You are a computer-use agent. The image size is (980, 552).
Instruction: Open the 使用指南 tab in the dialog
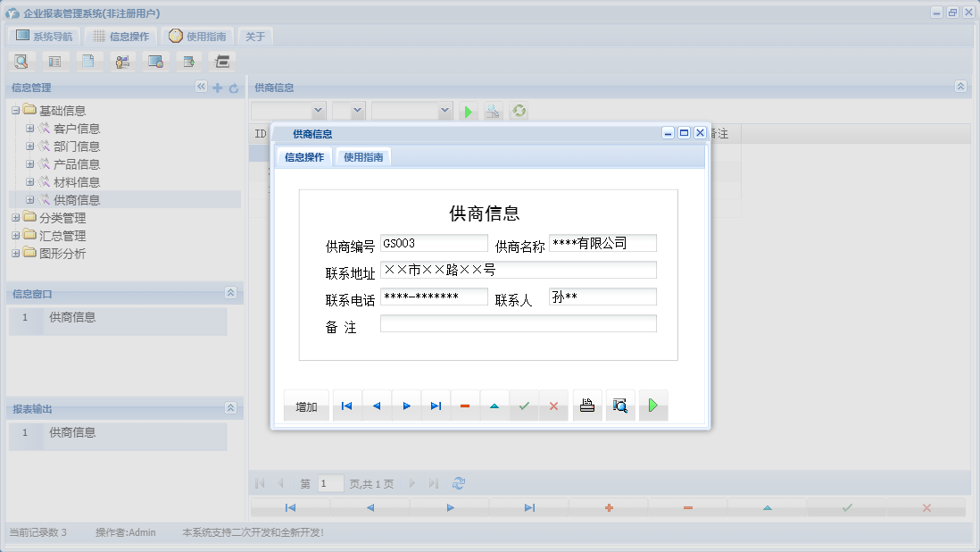pos(363,155)
